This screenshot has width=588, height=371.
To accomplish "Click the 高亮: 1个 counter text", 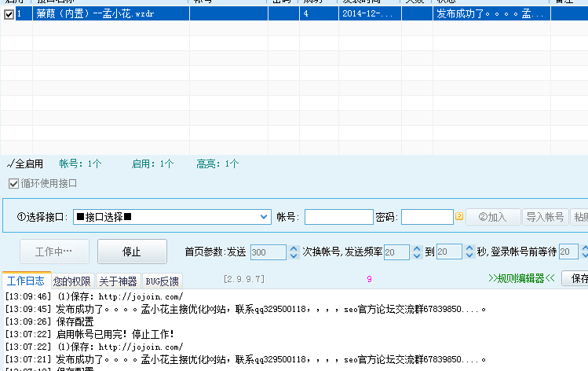I will (x=217, y=163).
